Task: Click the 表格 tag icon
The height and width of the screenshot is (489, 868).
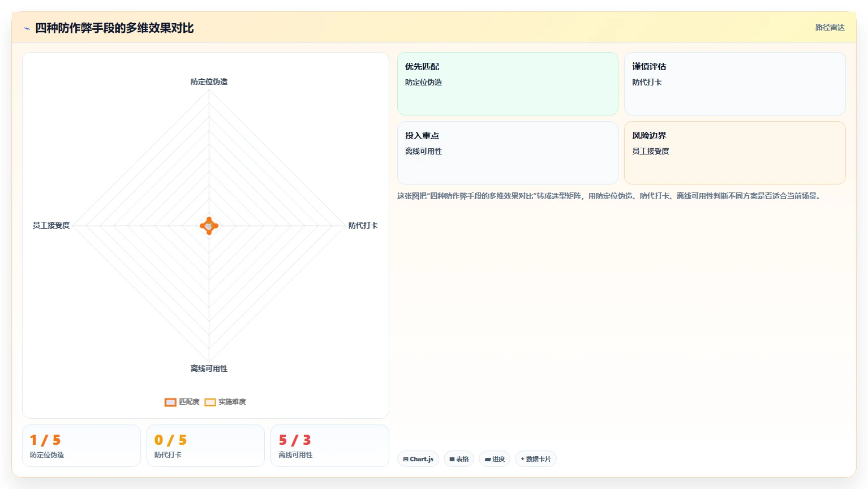Action: 452,460
